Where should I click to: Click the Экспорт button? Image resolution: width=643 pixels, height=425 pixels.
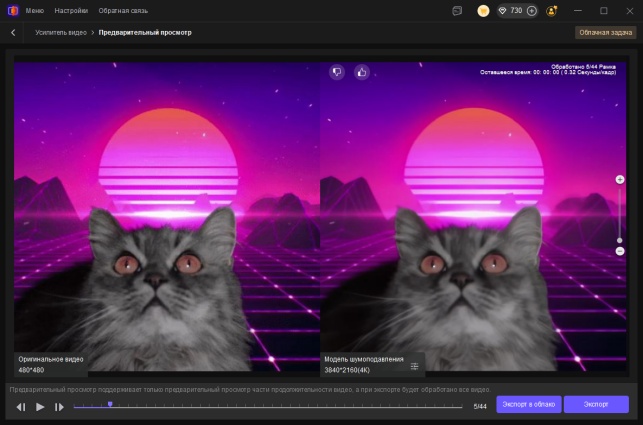click(x=596, y=404)
